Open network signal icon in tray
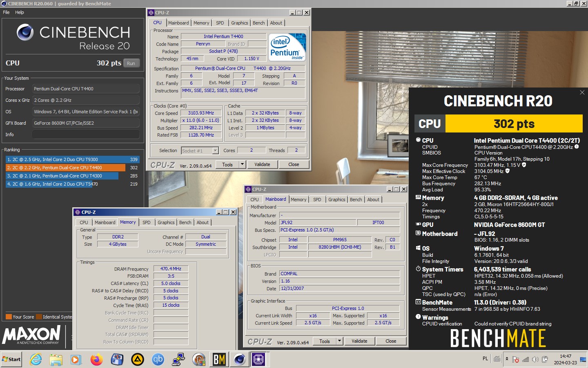This screenshot has height=368, width=588. pos(526,359)
